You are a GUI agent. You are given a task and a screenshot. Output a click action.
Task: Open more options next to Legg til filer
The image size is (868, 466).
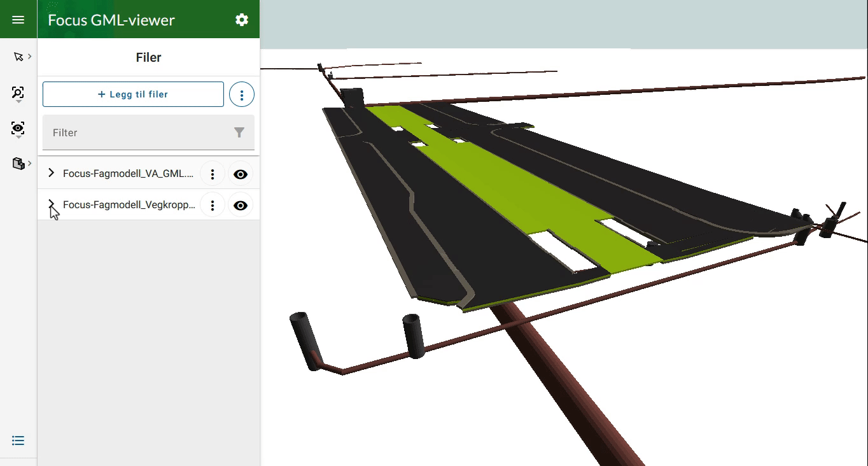pyautogui.click(x=242, y=94)
